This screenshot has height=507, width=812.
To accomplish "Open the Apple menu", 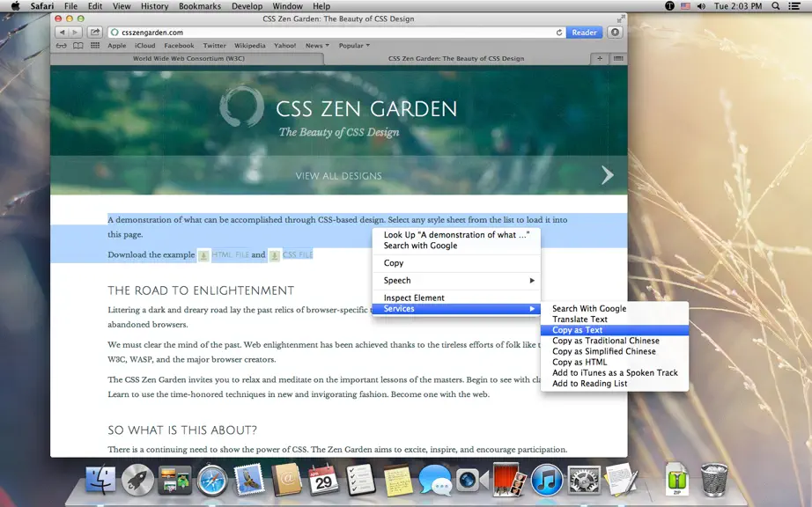I will (x=16, y=6).
